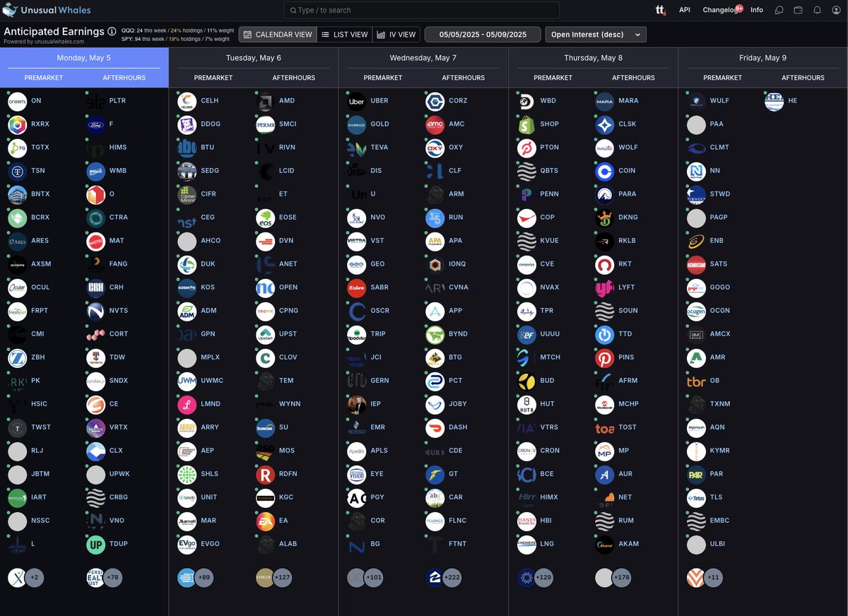The image size is (848, 616).
Task: Open the Shopify logo for SHOP
Action: pyautogui.click(x=526, y=125)
